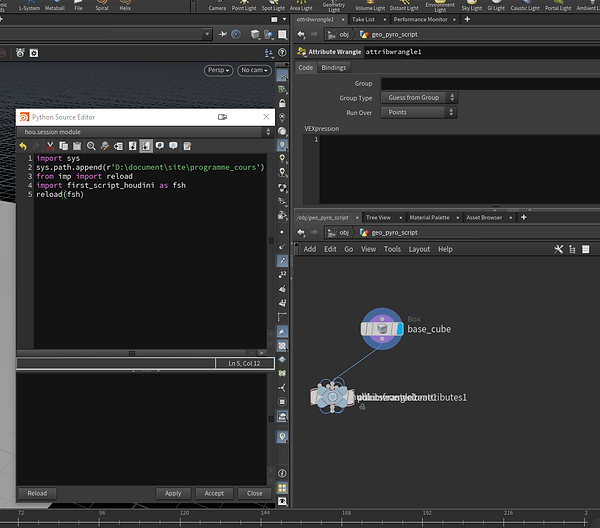
Task: Open the Tools menu in network editor
Action: coord(392,249)
